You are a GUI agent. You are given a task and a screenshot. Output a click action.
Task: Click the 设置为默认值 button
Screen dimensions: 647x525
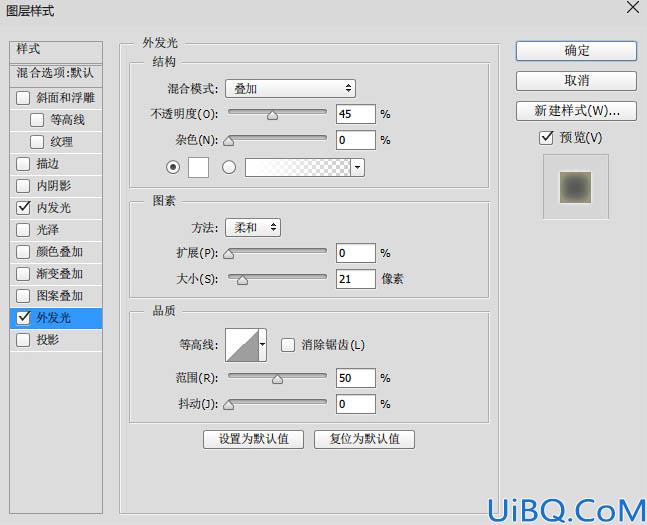(x=253, y=439)
